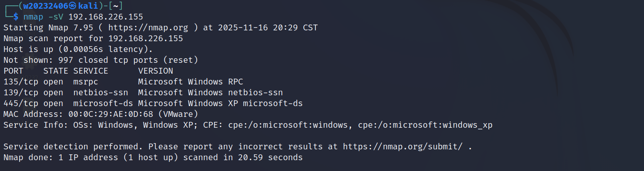
Task: Click the 135/tcp port entry
Action: click(21, 82)
